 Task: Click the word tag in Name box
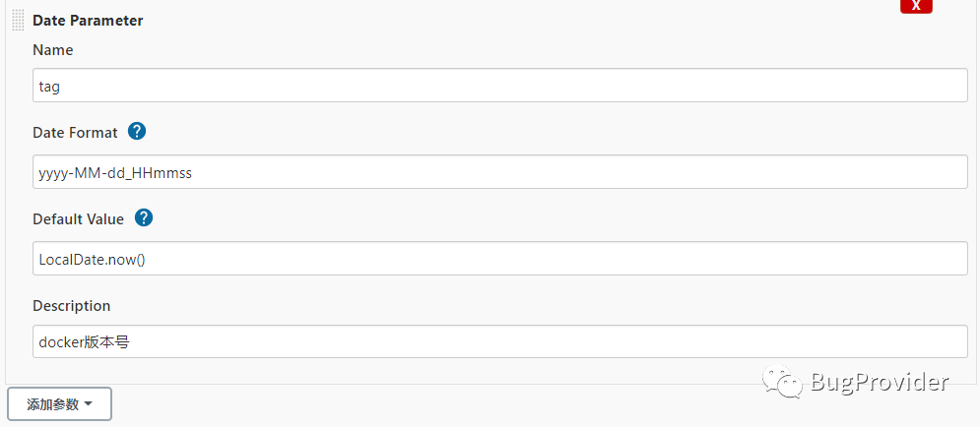click(x=49, y=87)
